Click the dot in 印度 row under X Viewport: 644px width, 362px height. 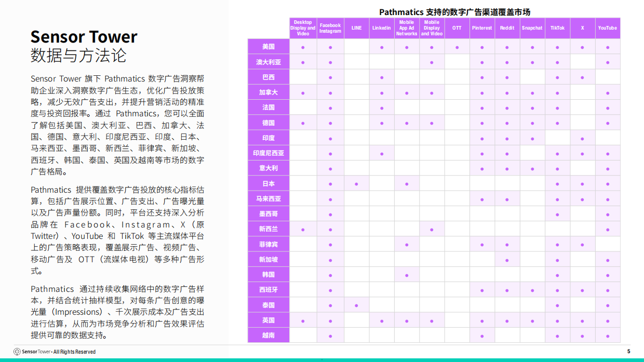(x=582, y=139)
